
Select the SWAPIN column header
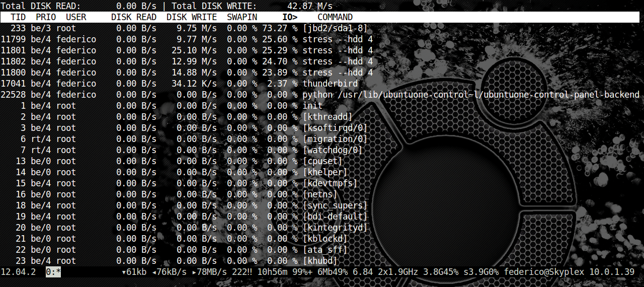(242, 17)
